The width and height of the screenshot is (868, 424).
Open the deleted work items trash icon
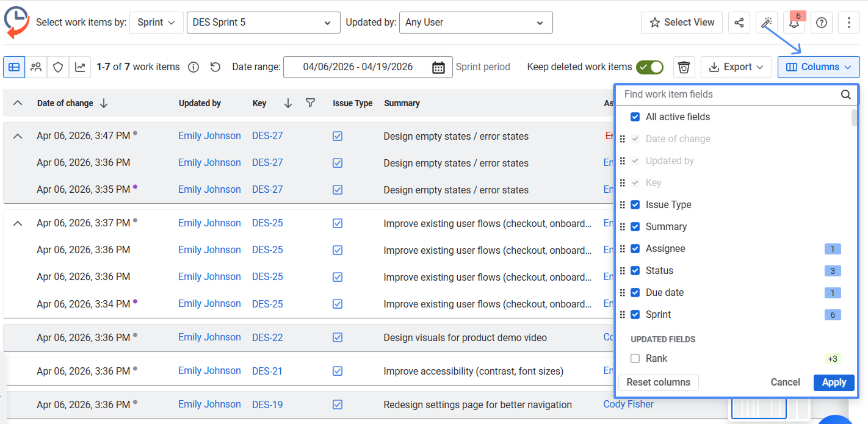point(684,67)
